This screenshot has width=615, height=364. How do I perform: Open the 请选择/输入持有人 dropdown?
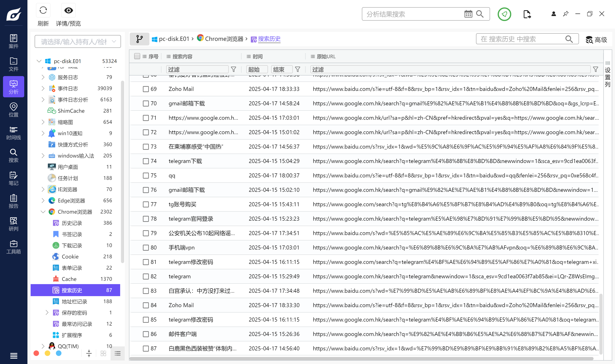click(x=78, y=41)
